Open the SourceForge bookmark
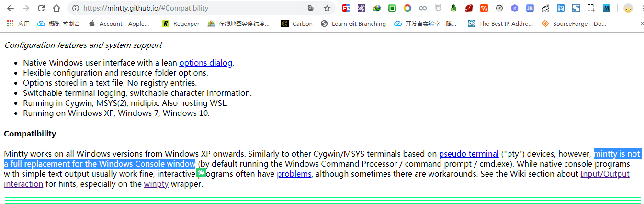The height and width of the screenshot is (204, 644). click(574, 23)
